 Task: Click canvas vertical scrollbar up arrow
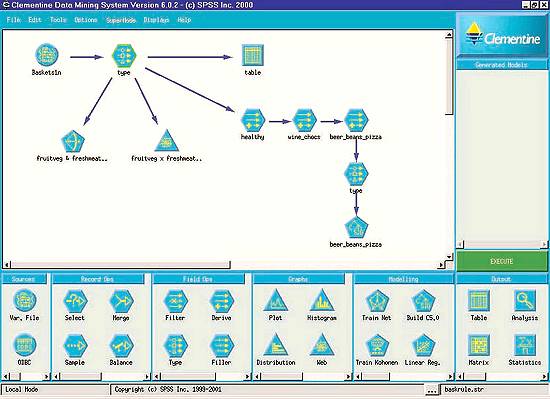pos(449,34)
